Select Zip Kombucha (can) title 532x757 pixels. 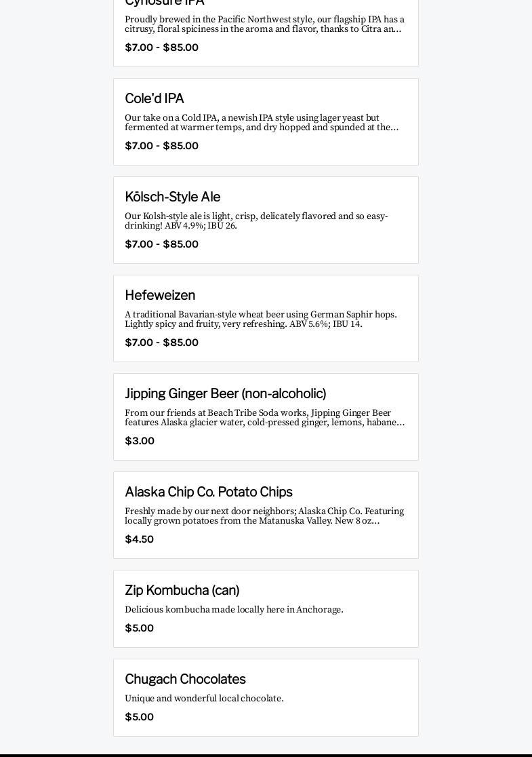(182, 590)
